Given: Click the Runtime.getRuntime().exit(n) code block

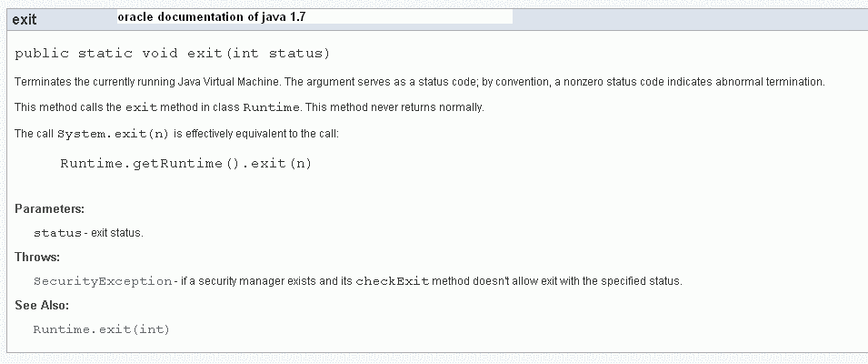Looking at the screenshot, I should (x=186, y=164).
